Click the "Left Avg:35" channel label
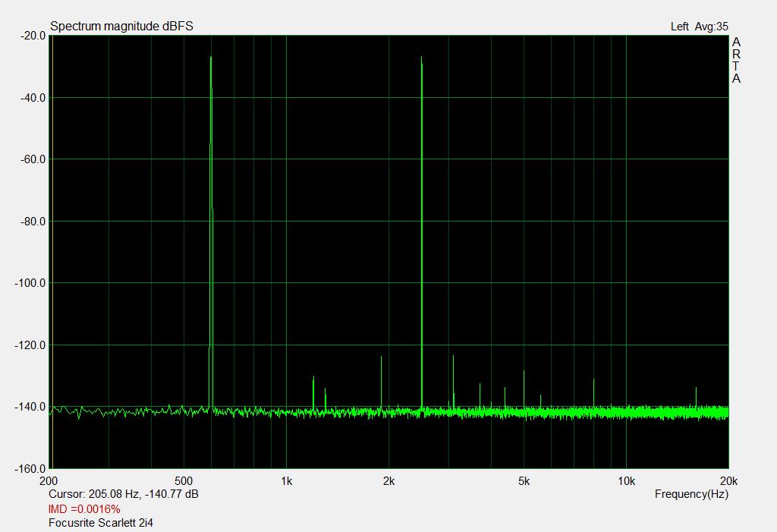Viewport: 777px width, 532px height. tap(699, 27)
